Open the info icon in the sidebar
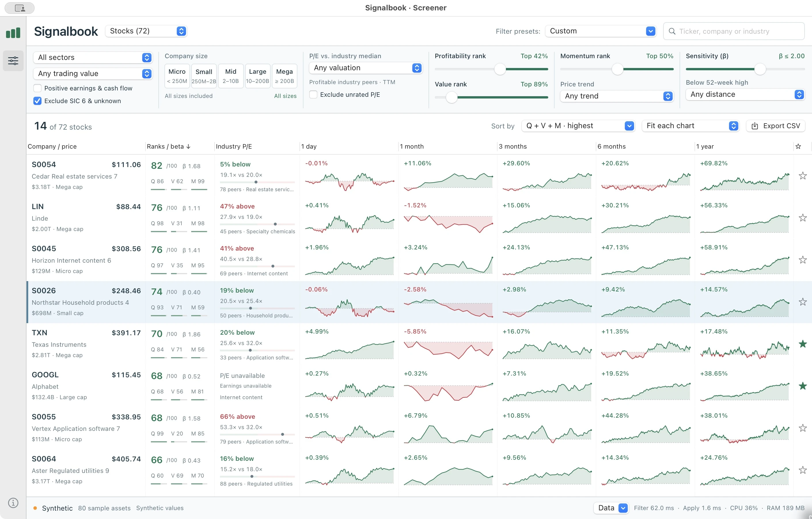Screen dimensions: 812x519 pos(13,503)
